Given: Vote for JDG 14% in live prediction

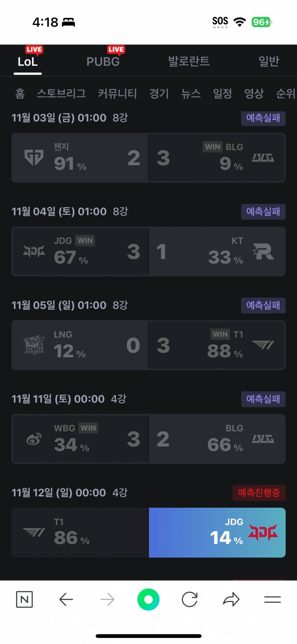Looking at the screenshot, I should tap(217, 532).
